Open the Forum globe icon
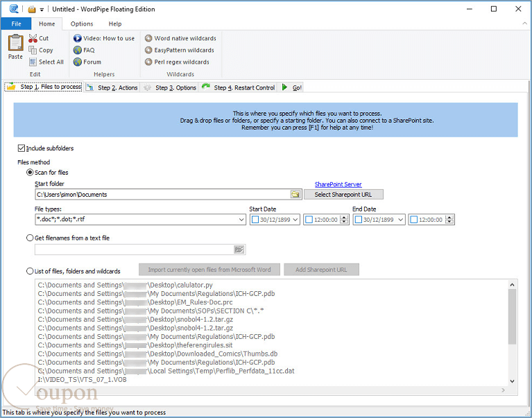This screenshot has width=532, height=418. coord(78,62)
